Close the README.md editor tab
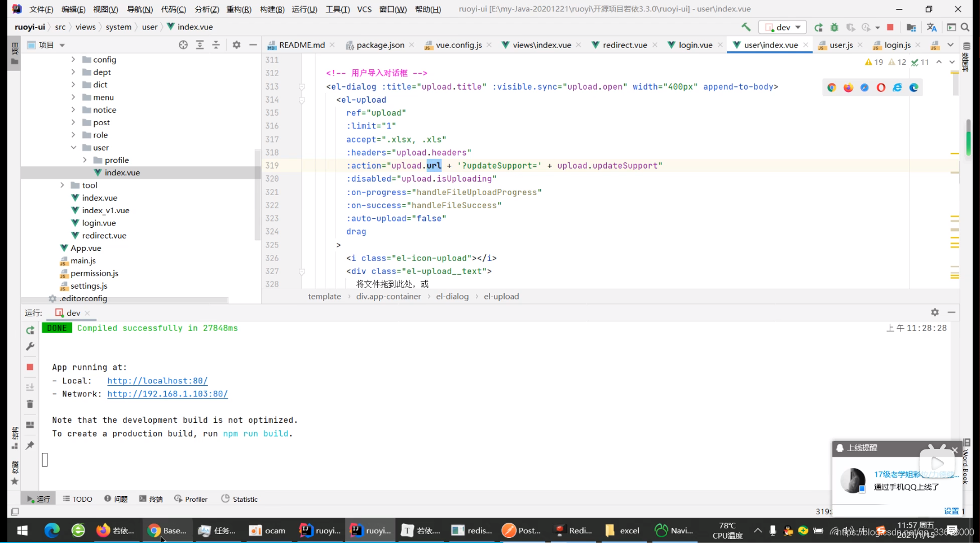 (332, 45)
